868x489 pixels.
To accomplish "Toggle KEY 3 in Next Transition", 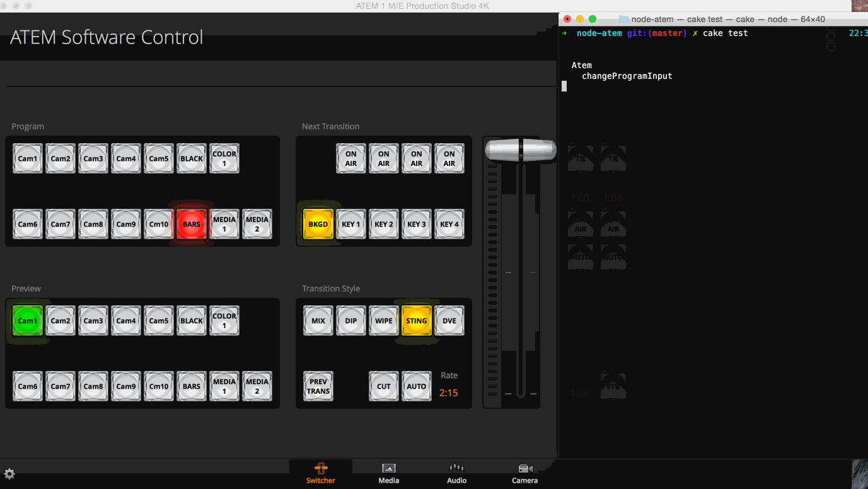I will pyautogui.click(x=417, y=224).
